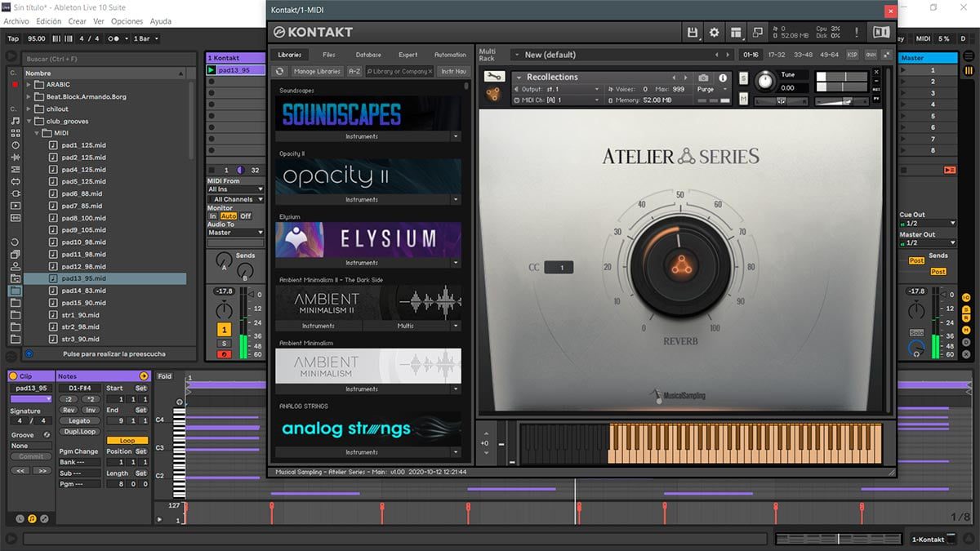
Task: Launch the pad13_95 clip play button
Action: [212, 70]
